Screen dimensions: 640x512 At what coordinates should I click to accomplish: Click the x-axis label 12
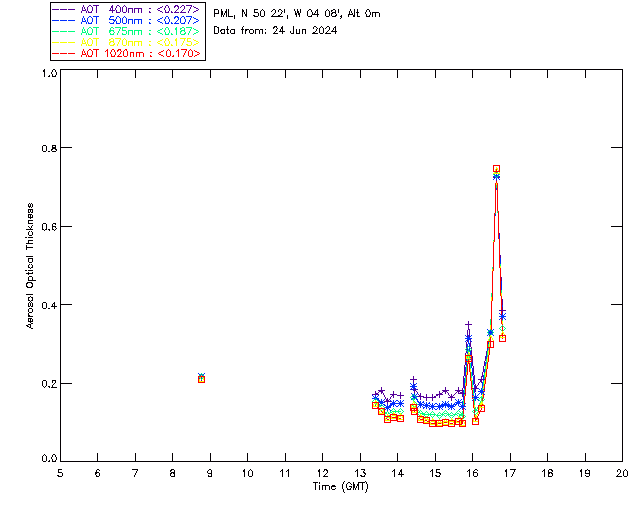(x=322, y=473)
